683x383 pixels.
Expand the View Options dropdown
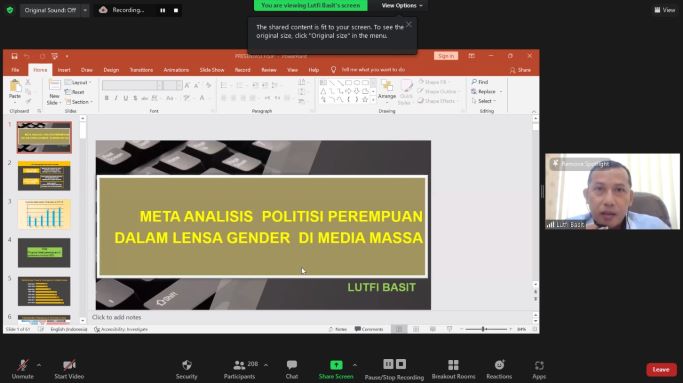tap(402, 6)
